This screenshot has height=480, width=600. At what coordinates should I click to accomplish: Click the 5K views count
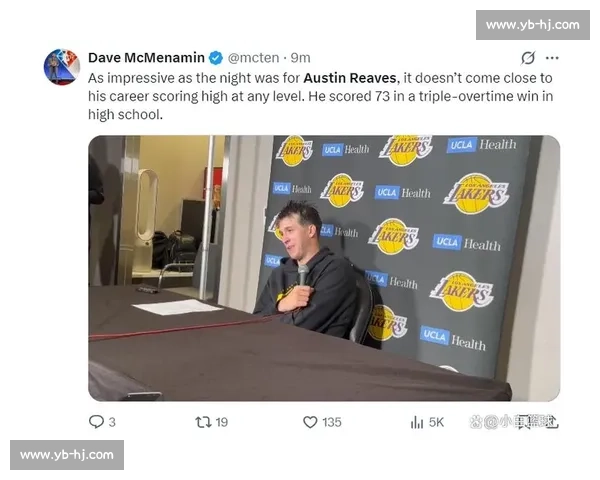point(436,422)
